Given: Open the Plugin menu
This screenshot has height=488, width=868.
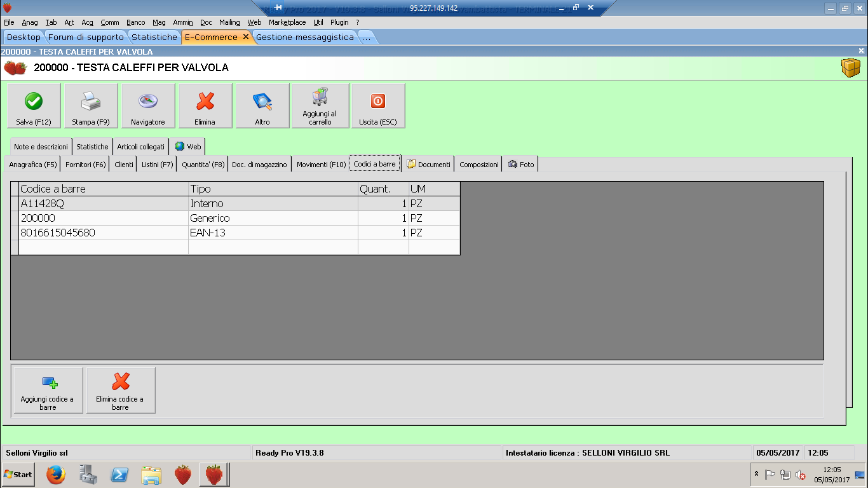Looking at the screenshot, I should tap(339, 22).
